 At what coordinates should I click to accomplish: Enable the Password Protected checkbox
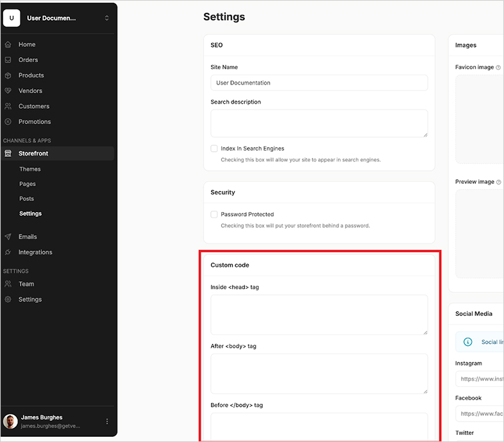(x=214, y=214)
